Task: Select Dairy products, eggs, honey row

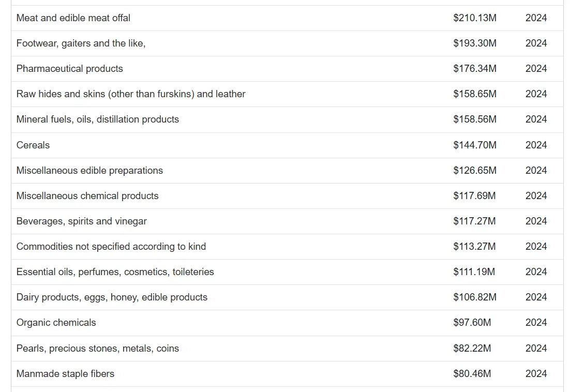Action: [x=112, y=297]
